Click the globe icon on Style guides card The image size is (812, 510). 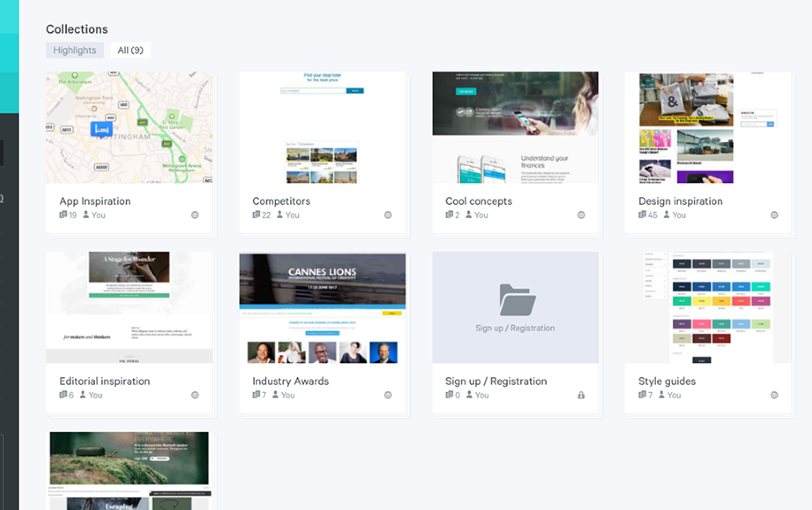pyautogui.click(x=774, y=395)
